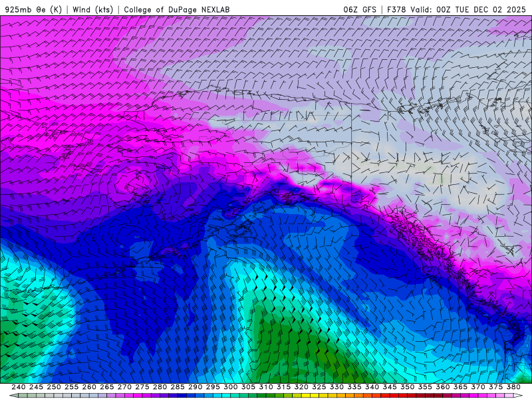Select the 335 value on the color scale
Screen dimensions: 532x399
click(x=354, y=387)
